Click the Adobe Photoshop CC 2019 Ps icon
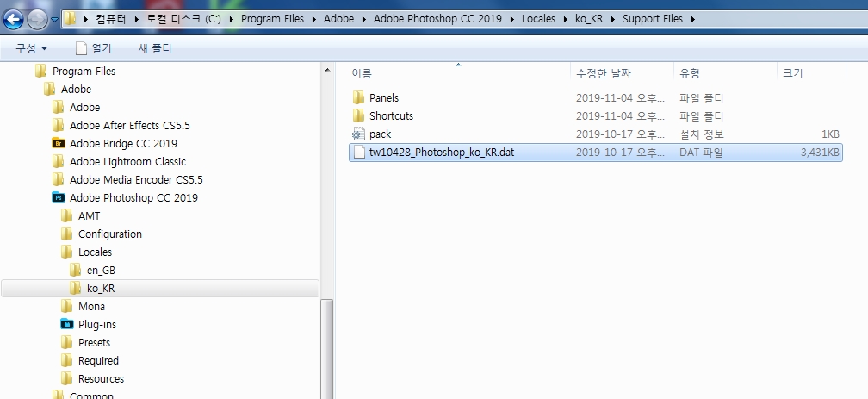This screenshot has width=868, height=399. [59, 197]
